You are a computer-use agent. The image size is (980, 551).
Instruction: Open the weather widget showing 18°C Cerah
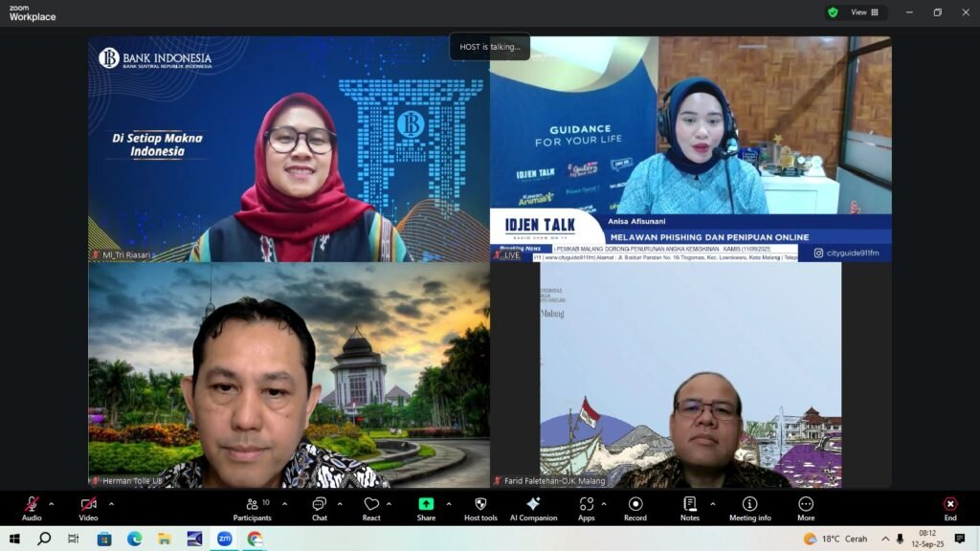[835, 539]
